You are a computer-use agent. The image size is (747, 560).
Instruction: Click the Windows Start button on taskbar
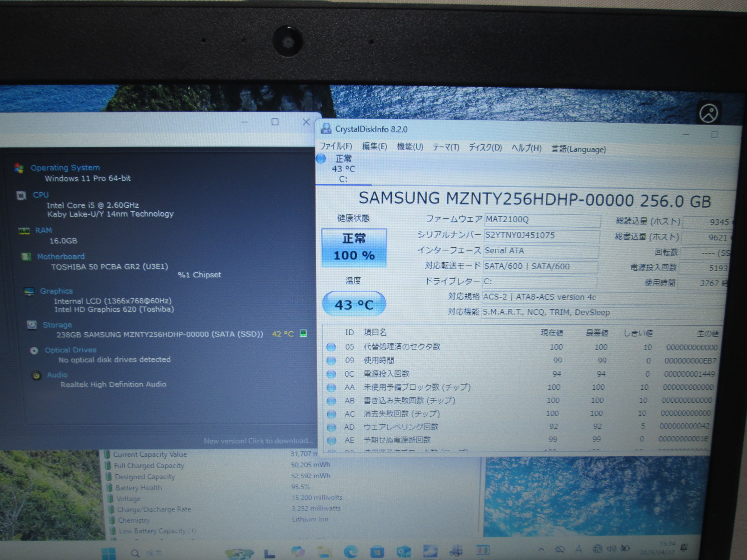pos(109,553)
